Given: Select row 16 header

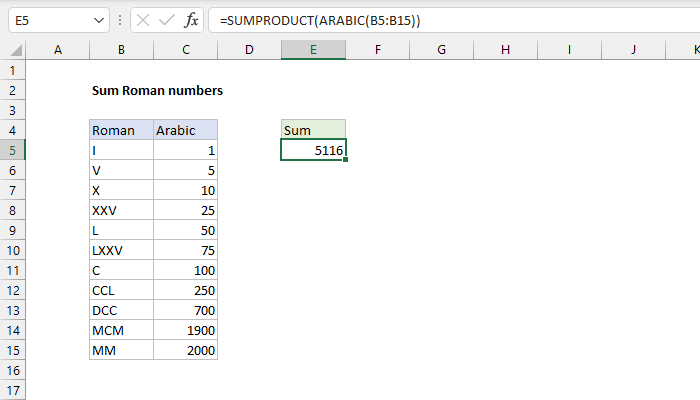Looking at the screenshot, I should coord(12,370).
